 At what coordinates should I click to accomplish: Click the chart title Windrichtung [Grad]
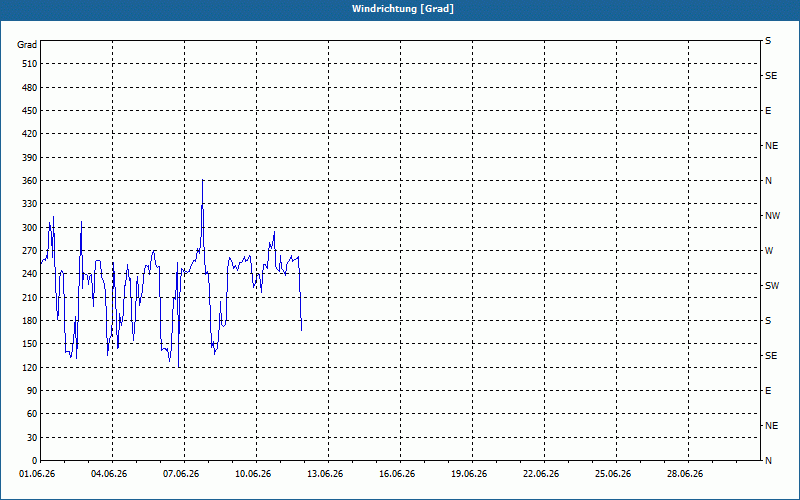pyautogui.click(x=403, y=9)
